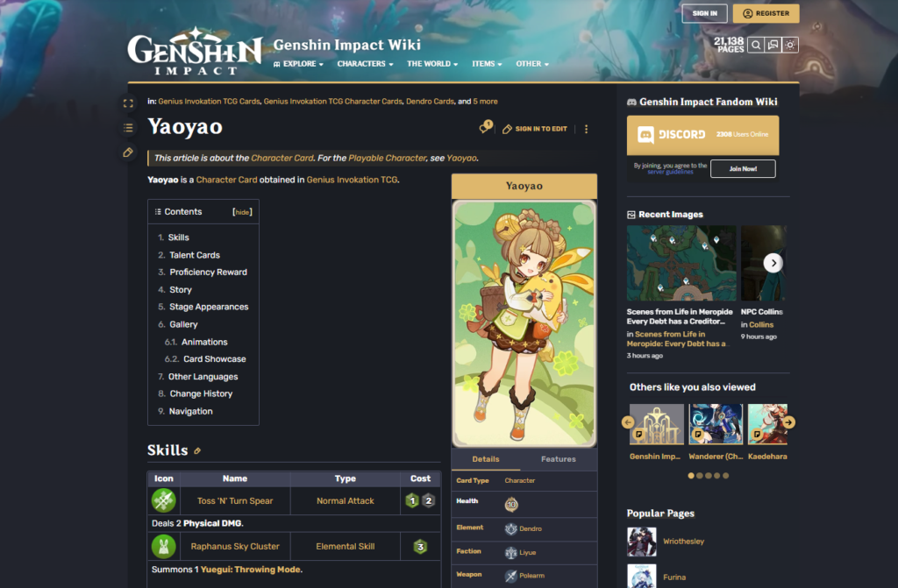898x588 pixels.
Task: Click Join Now! Discord button
Action: point(743,169)
